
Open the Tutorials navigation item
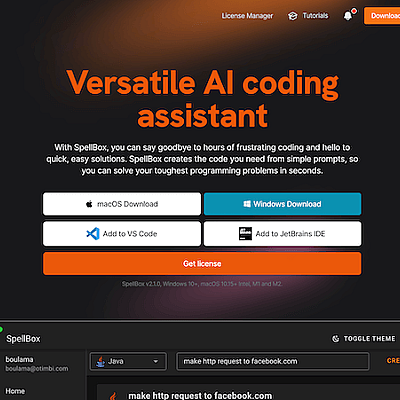(x=308, y=16)
